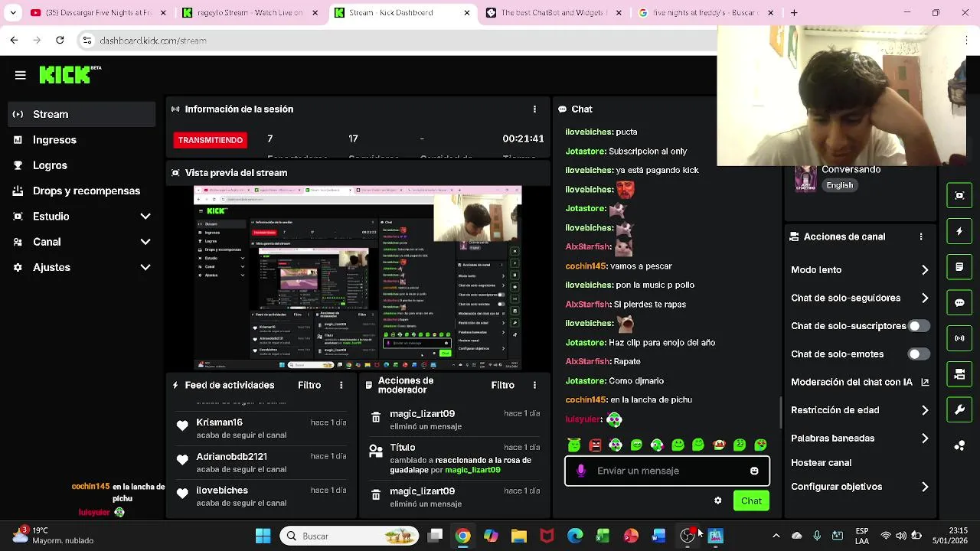980x551 pixels.
Task: Switch to Descargar Five Nights browser tab
Action: (x=98, y=12)
